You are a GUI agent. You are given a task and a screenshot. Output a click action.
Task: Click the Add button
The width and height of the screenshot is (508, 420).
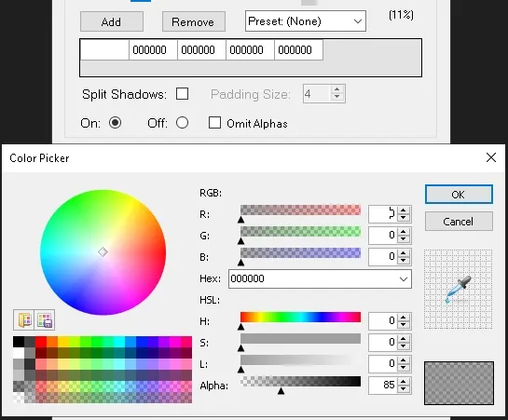coord(112,21)
